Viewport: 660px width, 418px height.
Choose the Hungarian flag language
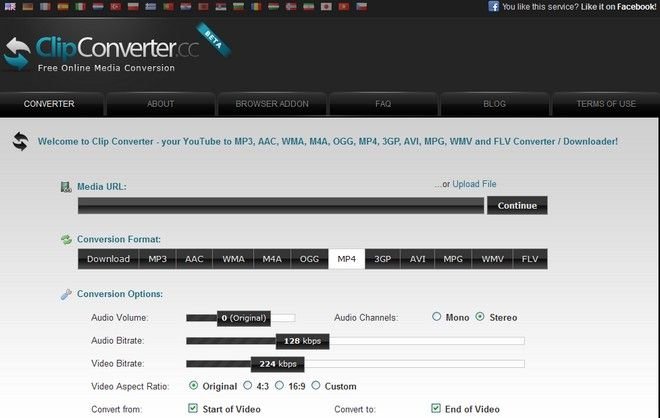click(274, 6)
